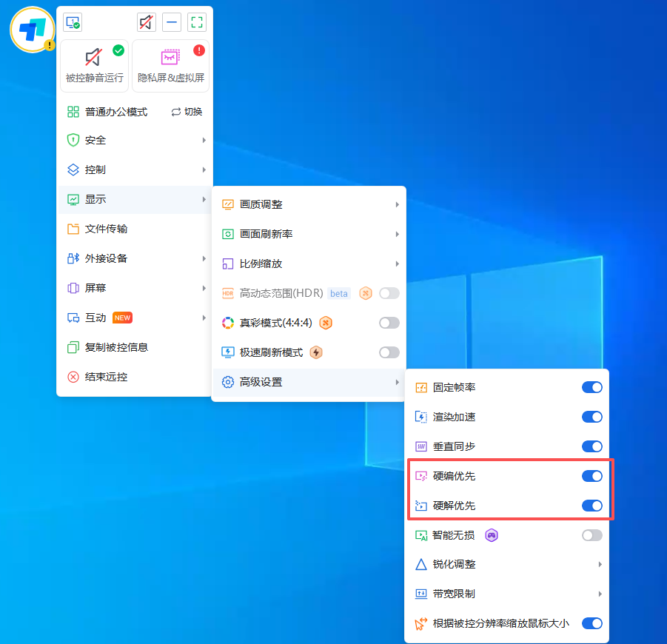
Task: Click the monitor status icon in the toolbar
Action: 73,22
